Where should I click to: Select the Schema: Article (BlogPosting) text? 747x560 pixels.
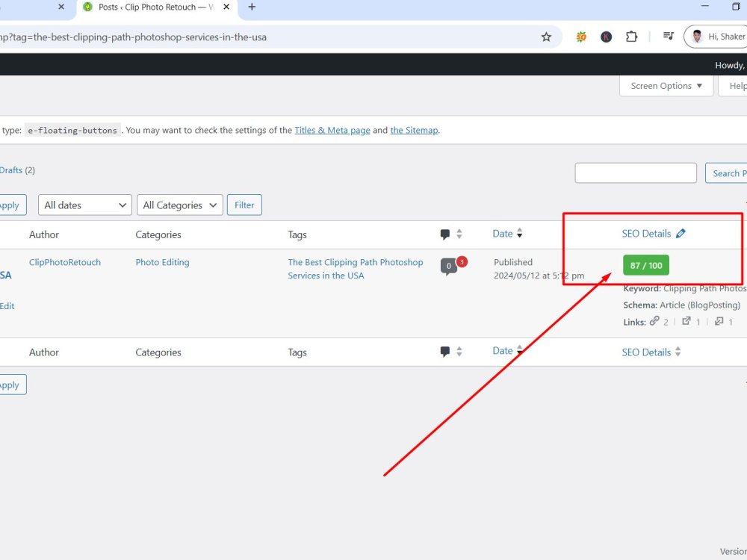pyautogui.click(x=681, y=305)
